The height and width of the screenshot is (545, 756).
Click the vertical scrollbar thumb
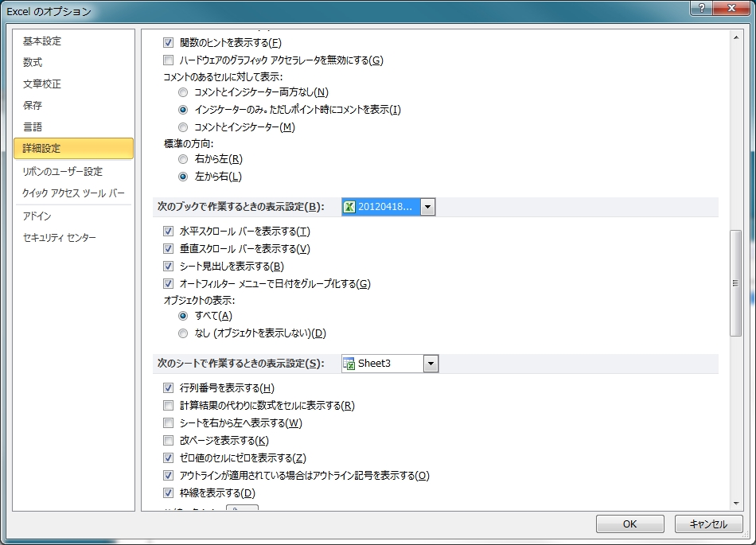coord(736,283)
